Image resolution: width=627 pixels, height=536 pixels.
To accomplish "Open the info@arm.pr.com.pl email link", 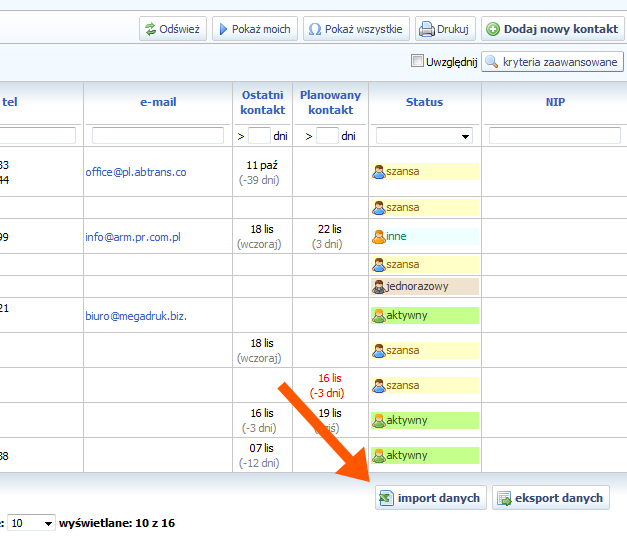I will pyautogui.click(x=132, y=237).
